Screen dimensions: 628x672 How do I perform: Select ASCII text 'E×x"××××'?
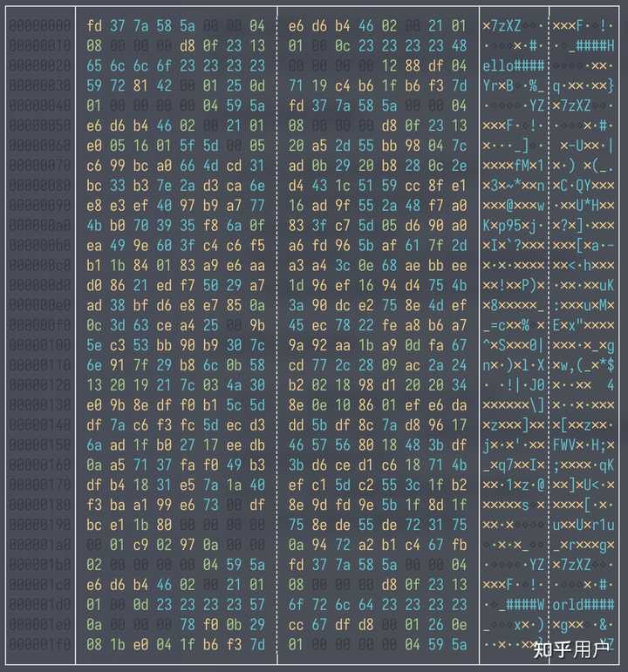pos(584,325)
